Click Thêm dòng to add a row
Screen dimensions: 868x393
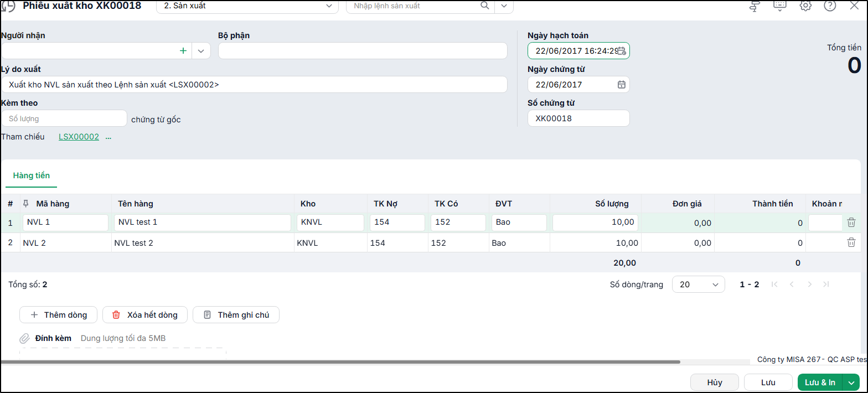pos(59,314)
